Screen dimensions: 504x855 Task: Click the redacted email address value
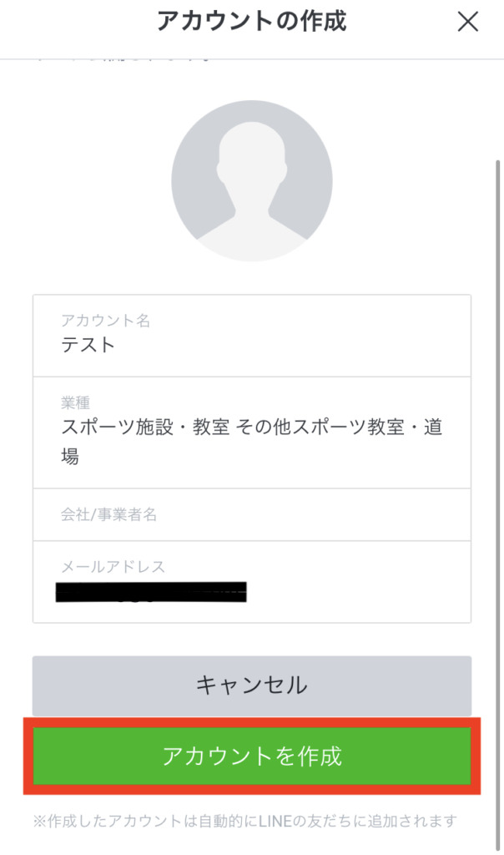[x=151, y=593]
